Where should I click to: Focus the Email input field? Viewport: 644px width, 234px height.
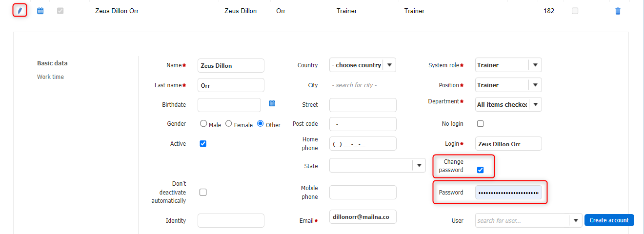tap(362, 217)
